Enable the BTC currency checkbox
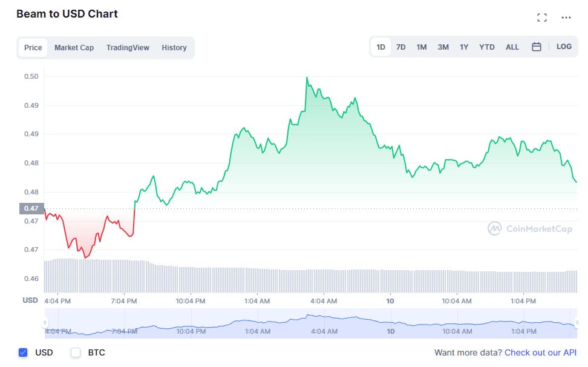The width and height of the screenshot is (588, 367). pyautogui.click(x=76, y=352)
